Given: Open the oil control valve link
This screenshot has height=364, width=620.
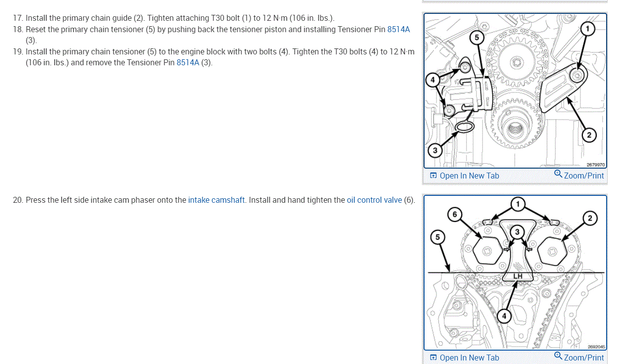Looking at the screenshot, I should [x=375, y=200].
